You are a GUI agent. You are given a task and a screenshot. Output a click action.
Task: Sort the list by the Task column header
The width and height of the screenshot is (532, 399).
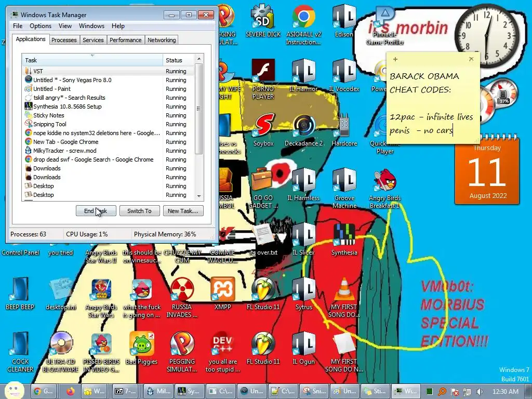point(92,60)
